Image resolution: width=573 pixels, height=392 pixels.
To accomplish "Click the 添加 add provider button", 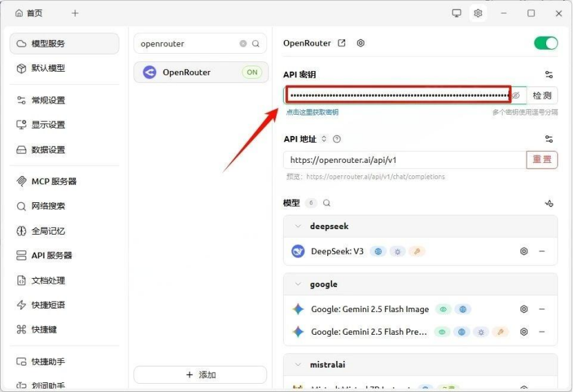I will pos(201,375).
